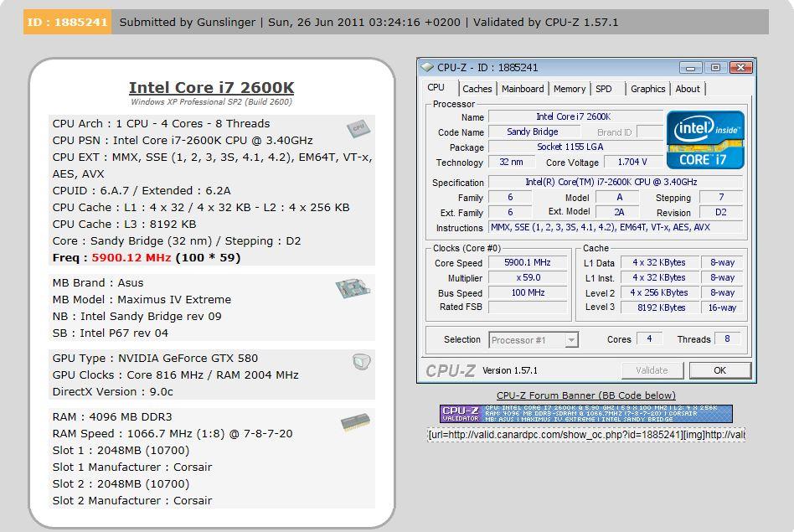Click the disabled Brand ID field
The height and width of the screenshot is (532, 794).
pyautogui.click(x=650, y=132)
